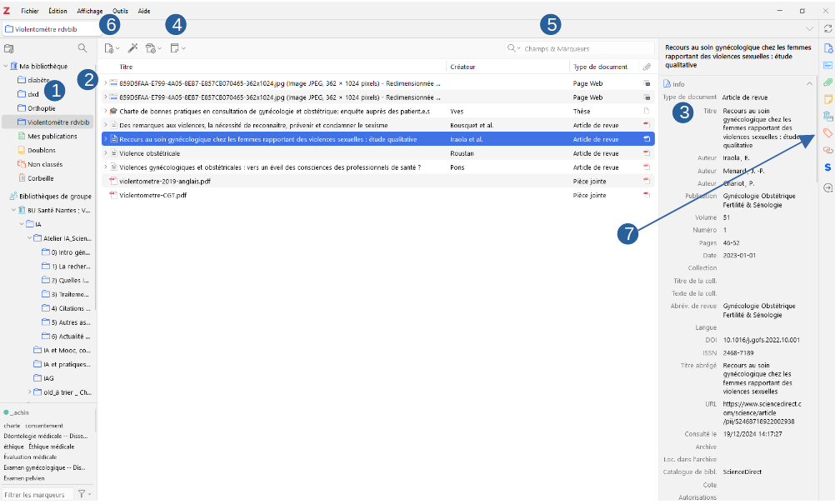Collapse the Ma bibliothèque tree

(6, 66)
